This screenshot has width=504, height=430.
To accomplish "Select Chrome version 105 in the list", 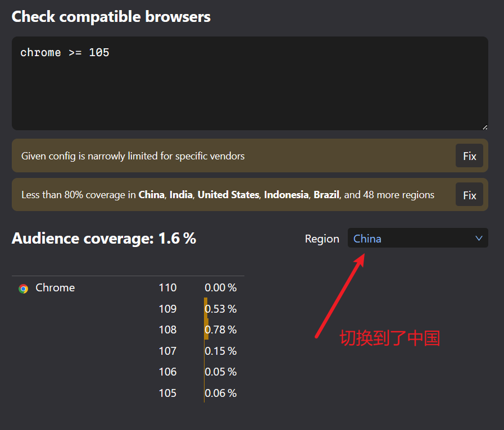I will 167,393.
